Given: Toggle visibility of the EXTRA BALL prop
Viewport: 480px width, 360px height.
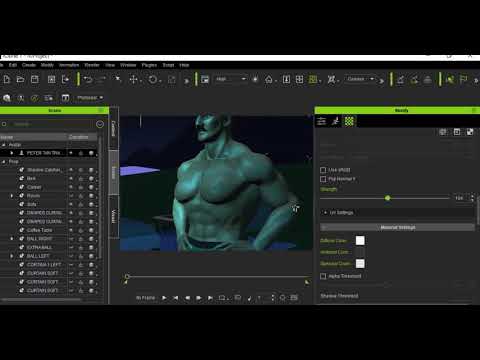Looking at the screenshot, I should pyautogui.click(x=71, y=247).
